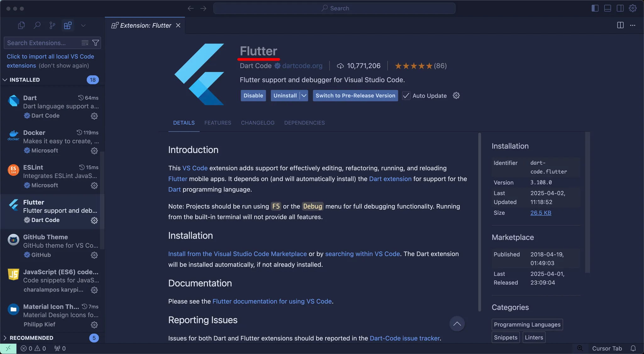Viewport: 644px width, 354px height.
Task: Clear extensions search results icon
Action: [x=85, y=43]
